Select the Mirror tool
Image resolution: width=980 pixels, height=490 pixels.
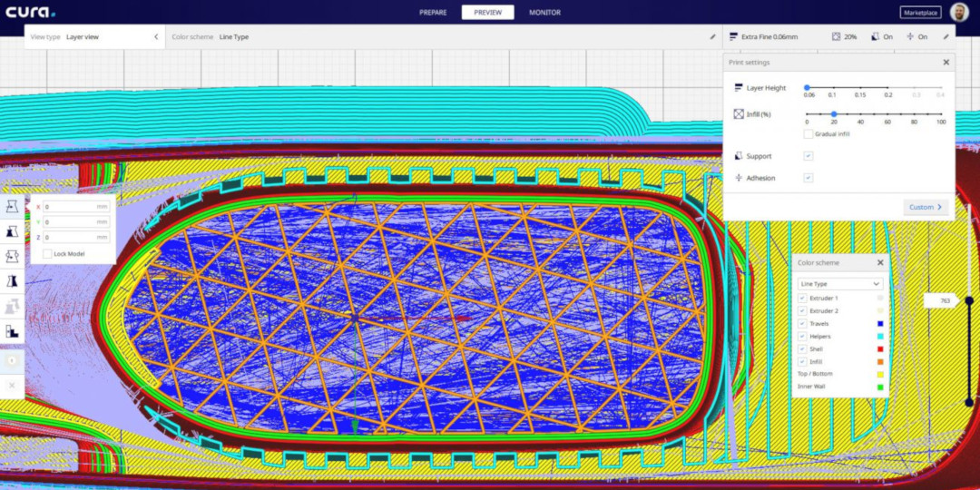(x=13, y=282)
